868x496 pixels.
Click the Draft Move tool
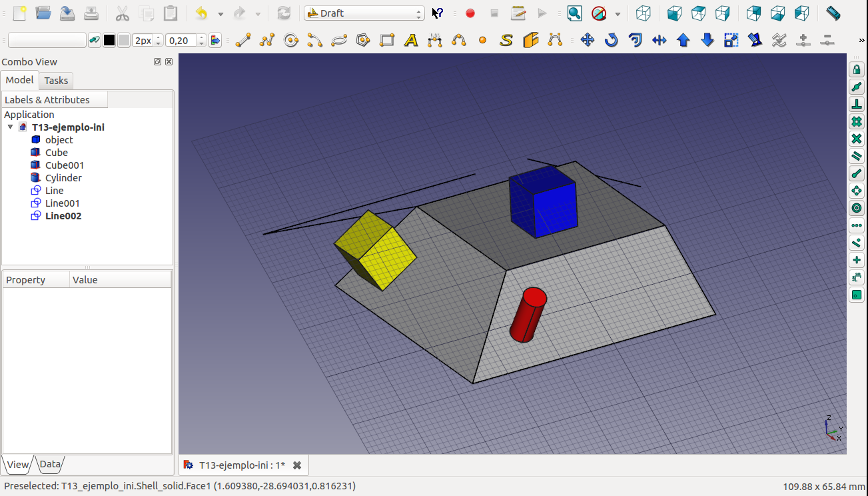[x=587, y=41]
